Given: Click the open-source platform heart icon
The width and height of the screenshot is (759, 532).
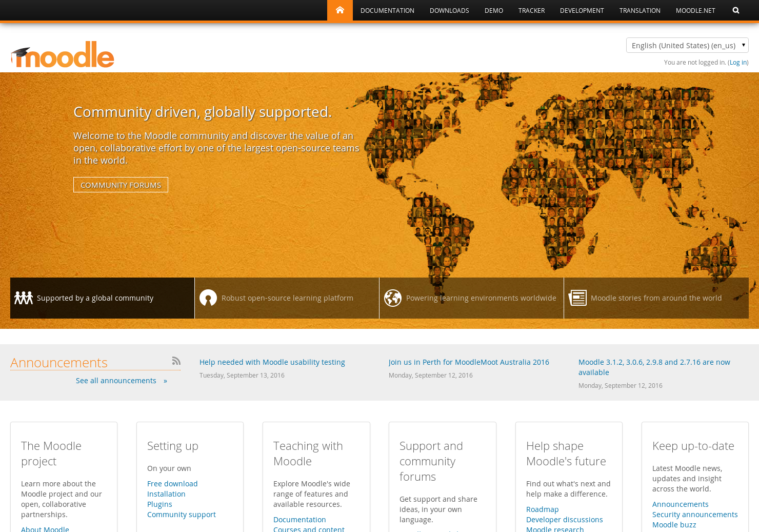Looking at the screenshot, I should [208, 298].
